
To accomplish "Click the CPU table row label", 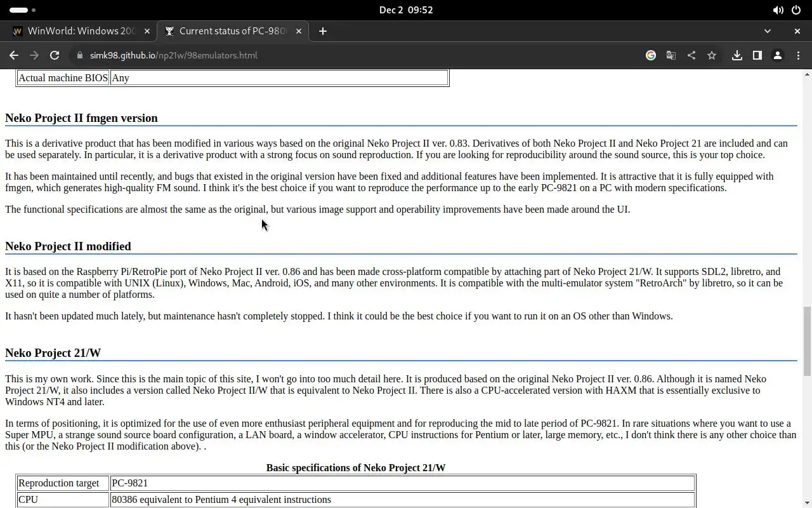I will pyautogui.click(x=63, y=500).
